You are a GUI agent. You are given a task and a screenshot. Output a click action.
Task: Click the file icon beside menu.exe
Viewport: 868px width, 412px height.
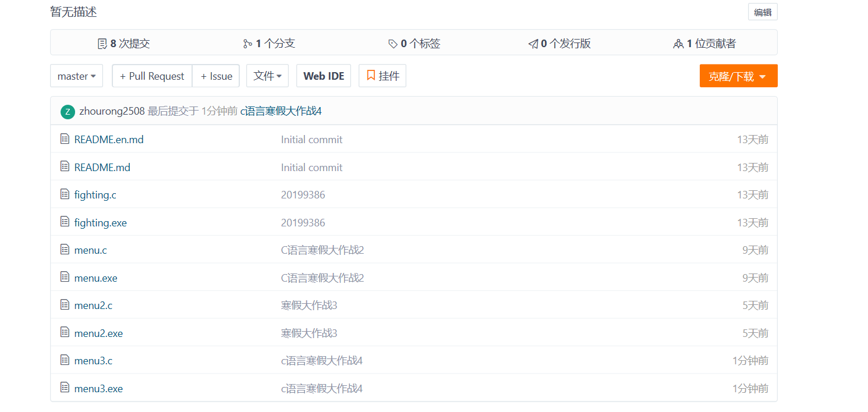click(65, 277)
